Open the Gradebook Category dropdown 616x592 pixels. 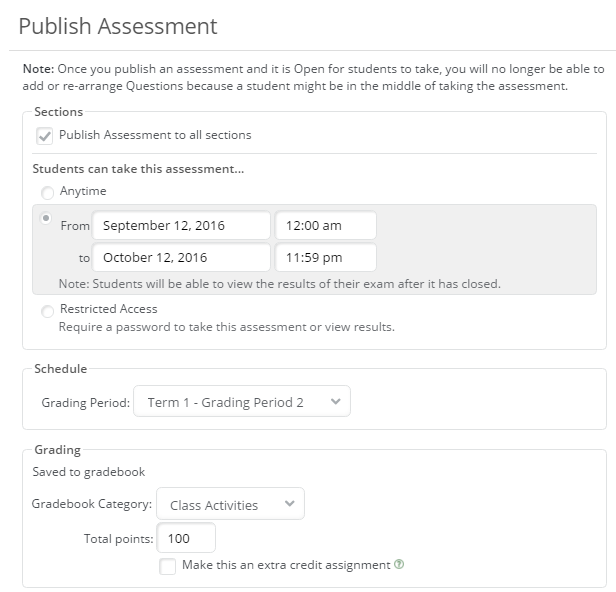[231, 505]
